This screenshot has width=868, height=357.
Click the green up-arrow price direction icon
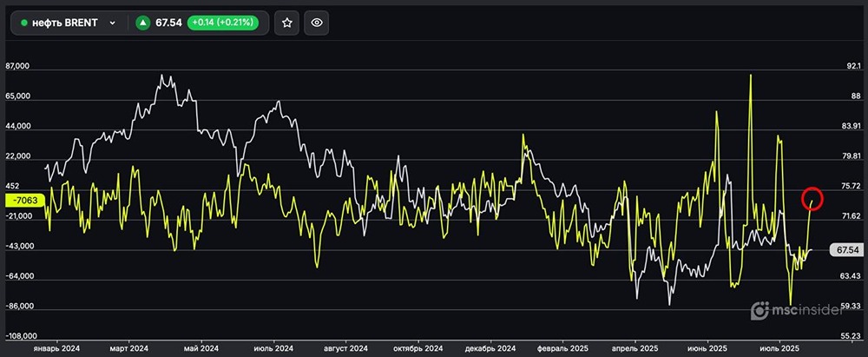(x=141, y=23)
